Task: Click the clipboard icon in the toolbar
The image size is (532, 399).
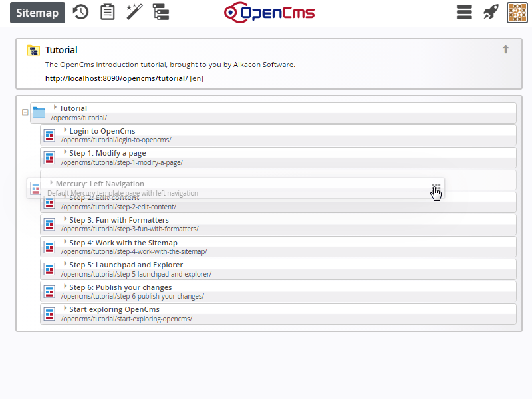Action: click(x=107, y=12)
